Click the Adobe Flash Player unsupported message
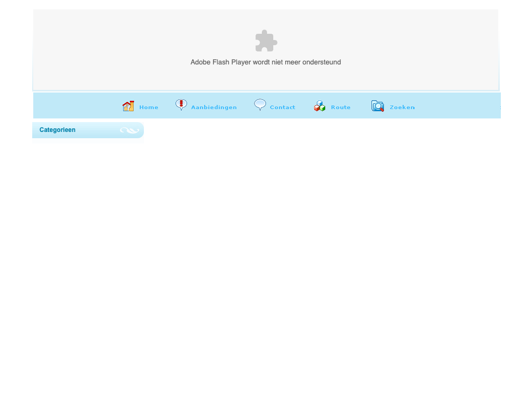The image size is (532, 399). [265, 62]
